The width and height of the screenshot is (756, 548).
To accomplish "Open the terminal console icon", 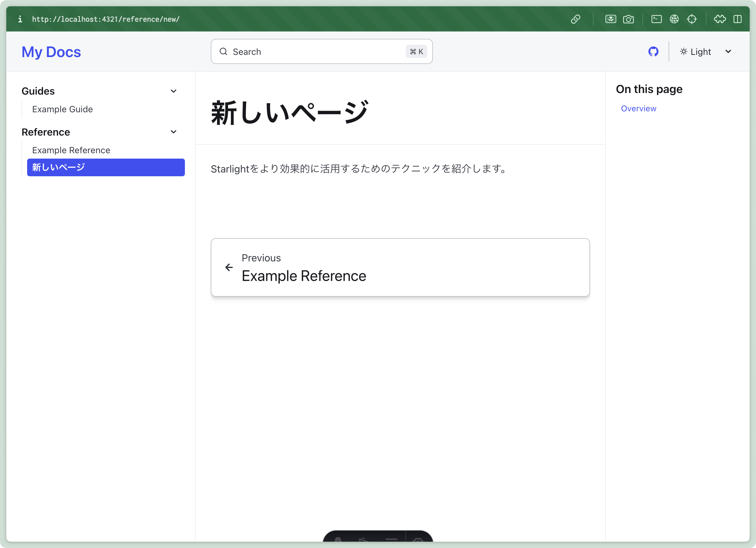I will coord(656,19).
